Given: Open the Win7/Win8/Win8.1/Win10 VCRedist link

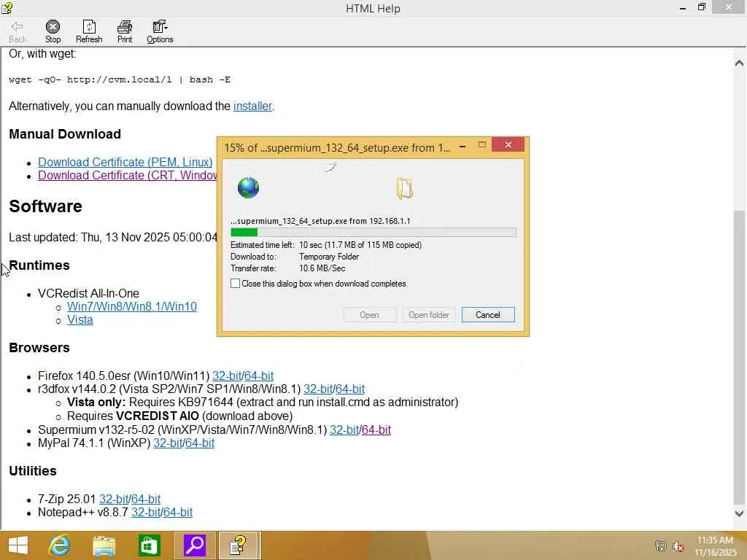Looking at the screenshot, I should pyautogui.click(x=132, y=306).
